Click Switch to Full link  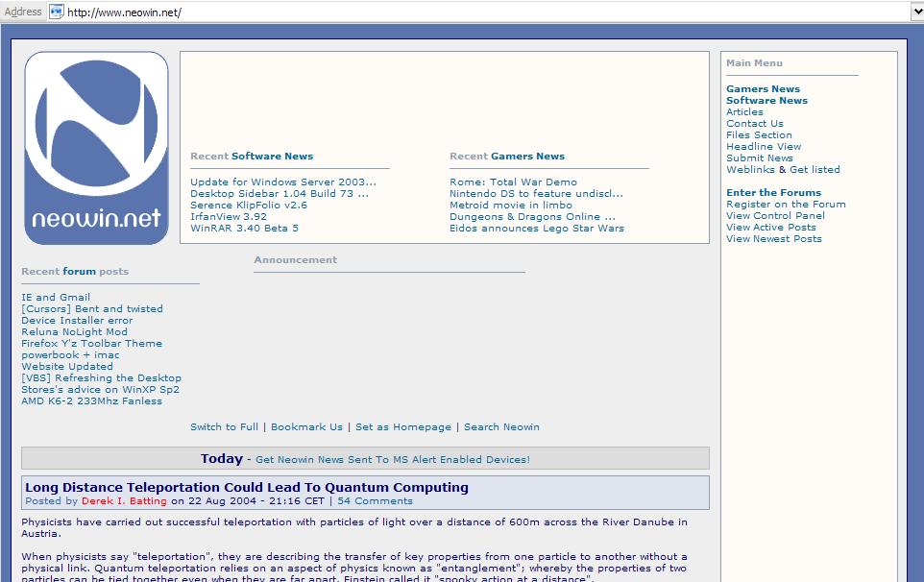224,427
